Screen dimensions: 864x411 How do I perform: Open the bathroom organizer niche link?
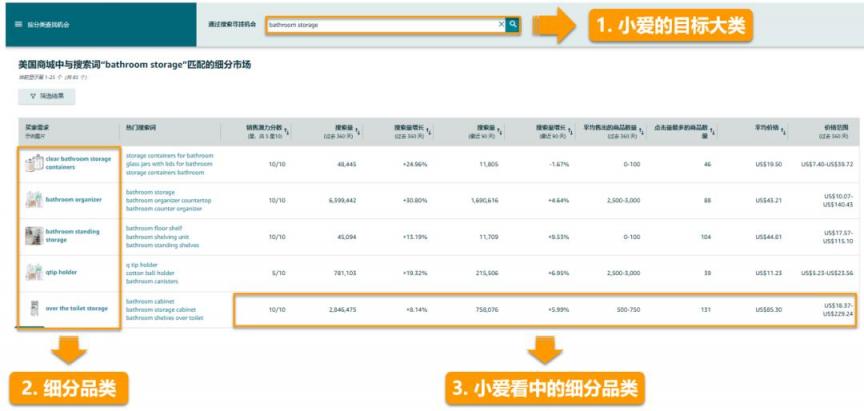coord(73,199)
